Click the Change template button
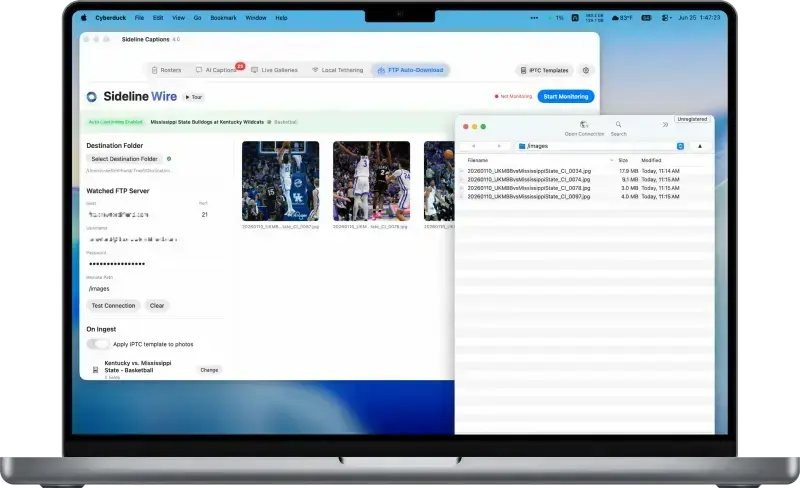 coord(209,370)
